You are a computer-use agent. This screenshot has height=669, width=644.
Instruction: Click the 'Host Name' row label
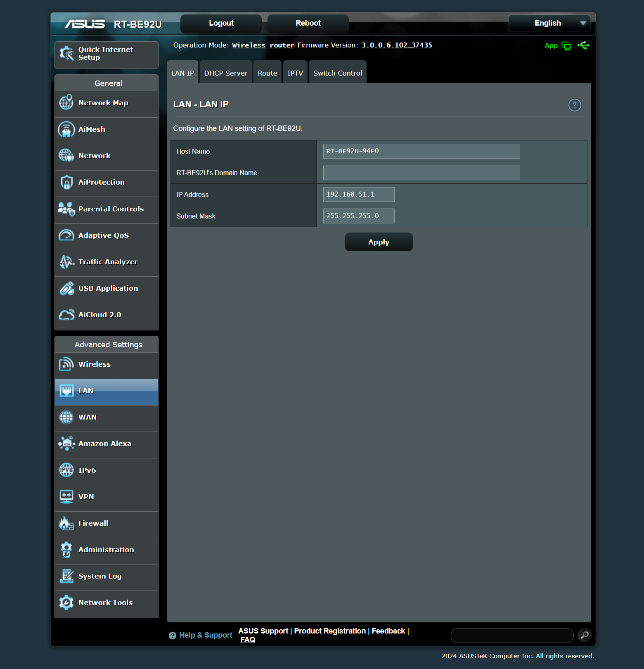coord(193,152)
